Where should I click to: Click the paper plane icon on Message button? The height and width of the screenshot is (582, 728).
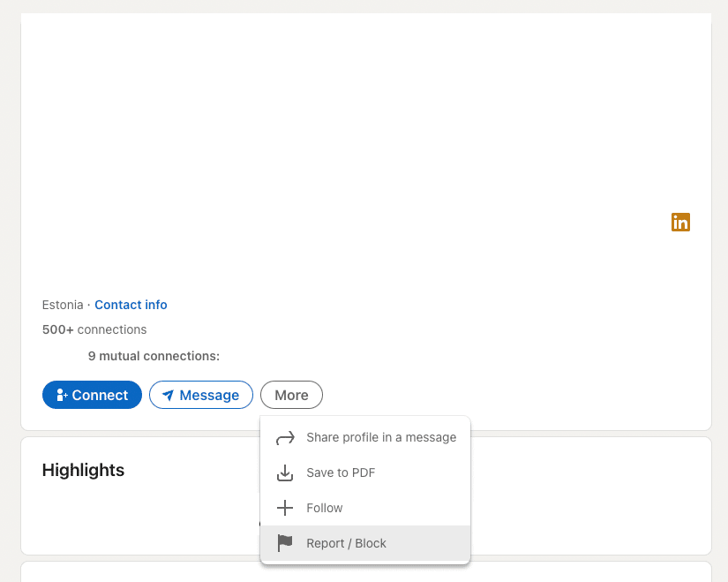pos(168,395)
